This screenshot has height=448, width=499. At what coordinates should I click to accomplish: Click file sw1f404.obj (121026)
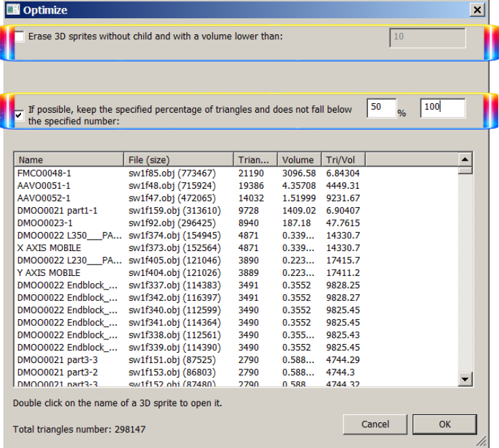[175, 273]
